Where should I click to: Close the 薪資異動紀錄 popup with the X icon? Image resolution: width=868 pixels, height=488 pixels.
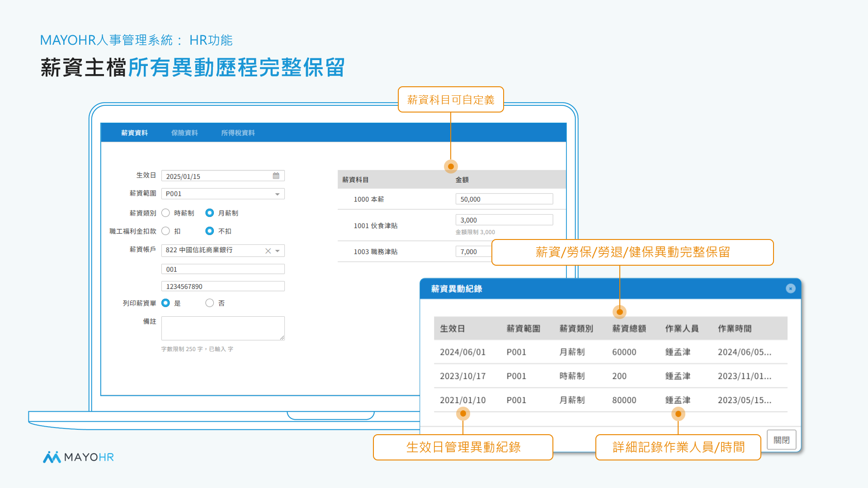coord(790,288)
